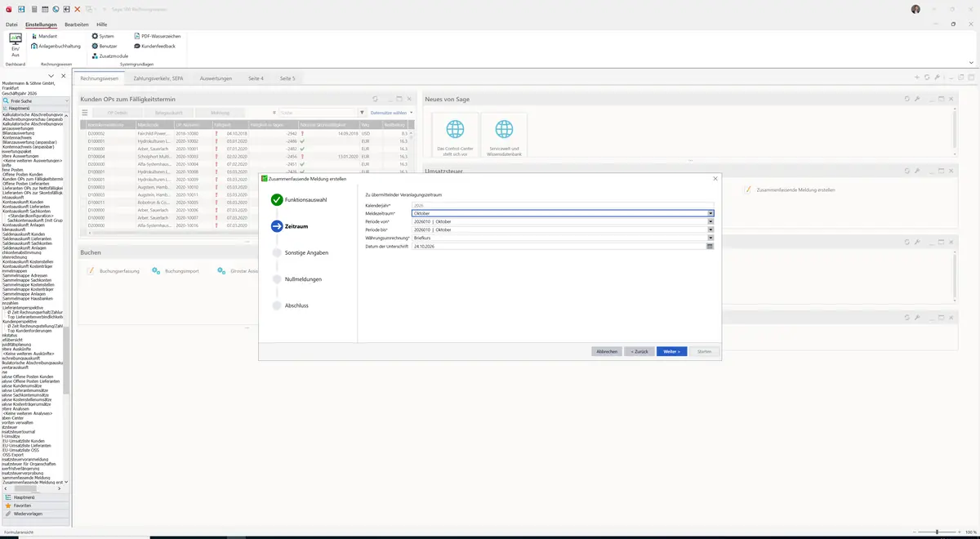
Task: Open the Periode bis dropdown
Action: click(710, 229)
